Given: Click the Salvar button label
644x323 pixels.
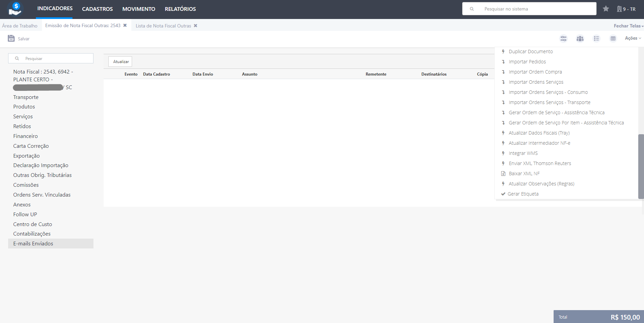Looking at the screenshot, I should [24, 39].
